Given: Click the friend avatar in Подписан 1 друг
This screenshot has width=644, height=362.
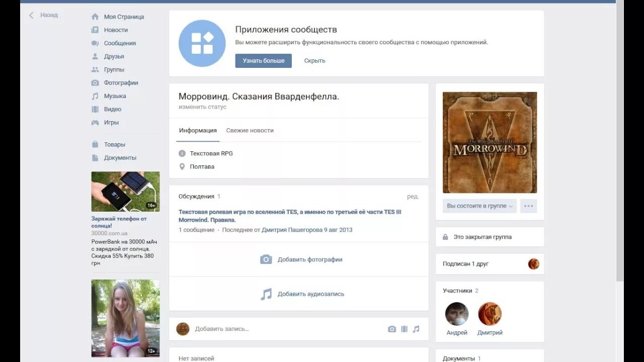Looking at the screenshot, I should [534, 264].
